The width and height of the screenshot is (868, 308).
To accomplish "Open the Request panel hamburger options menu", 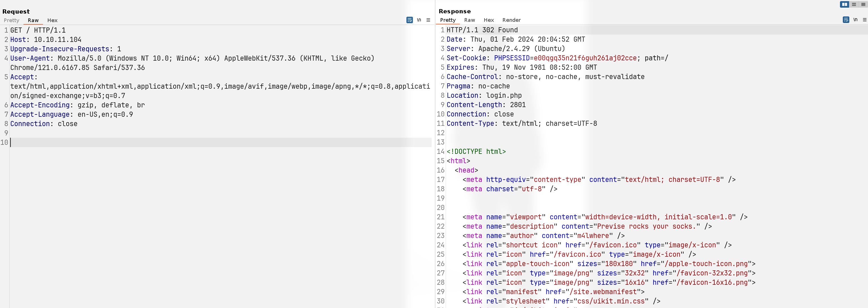I will pyautogui.click(x=428, y=20).
